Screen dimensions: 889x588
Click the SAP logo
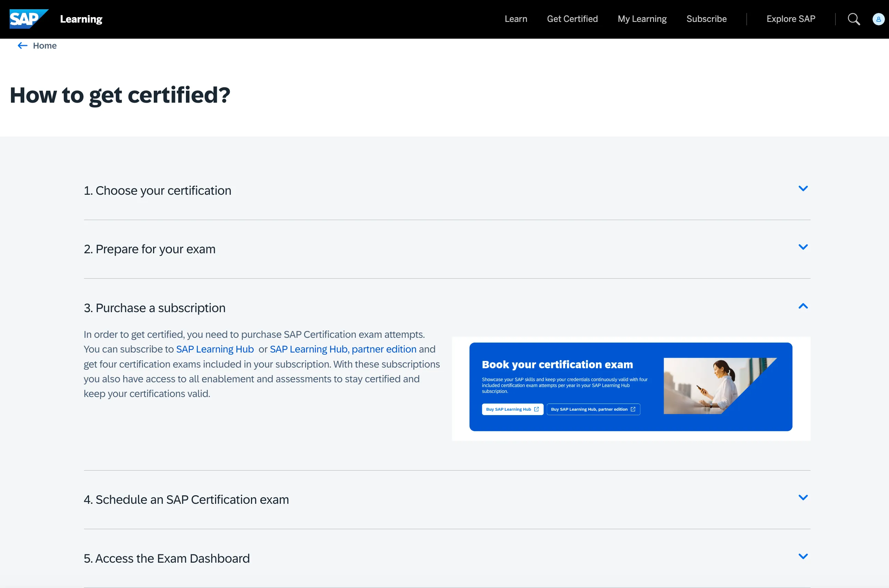click(x=28, y=19)
